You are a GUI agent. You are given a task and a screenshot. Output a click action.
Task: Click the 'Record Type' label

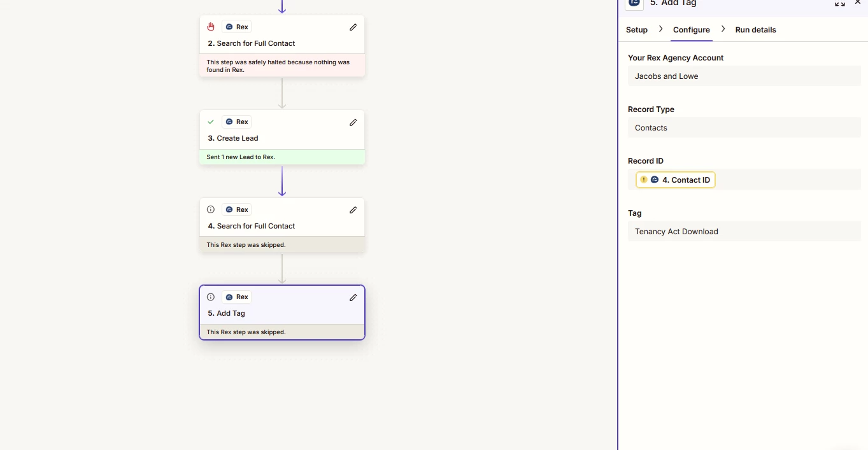[651, 109]
